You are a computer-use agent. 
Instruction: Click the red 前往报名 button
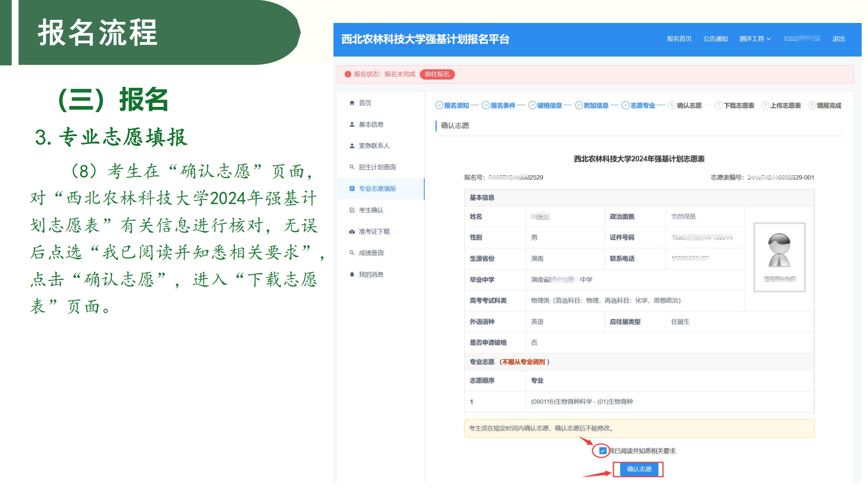(437, 74)
